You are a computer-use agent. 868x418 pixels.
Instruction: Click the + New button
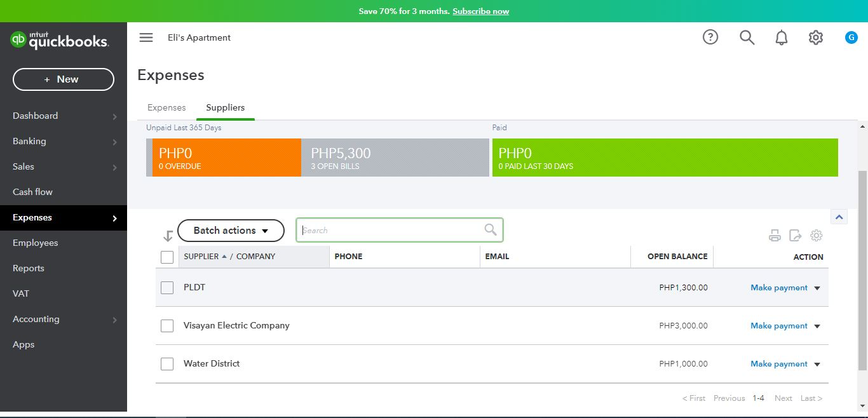point(64,79)
